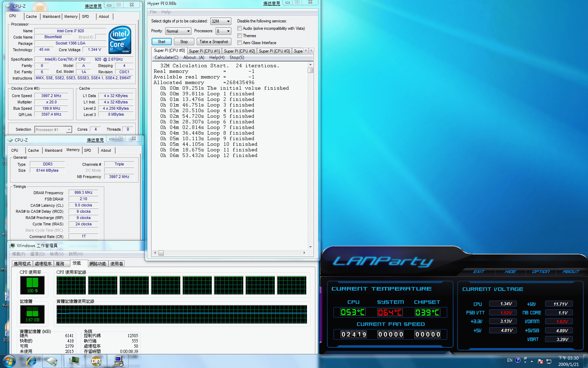Open the Calculate(C) menu
This screenshot has width=588, height=368.
coord(167,57)
